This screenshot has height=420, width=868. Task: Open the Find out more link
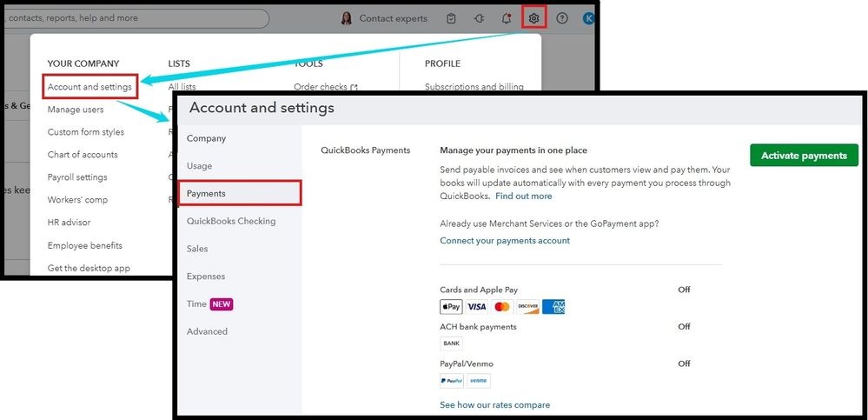(x=524, y=197)
